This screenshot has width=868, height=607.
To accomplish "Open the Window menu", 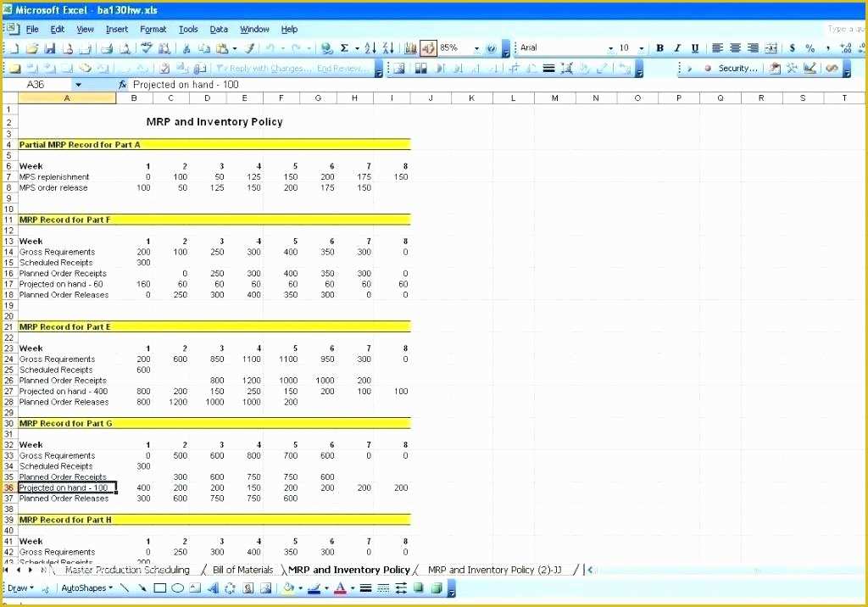I will point(254,30).
